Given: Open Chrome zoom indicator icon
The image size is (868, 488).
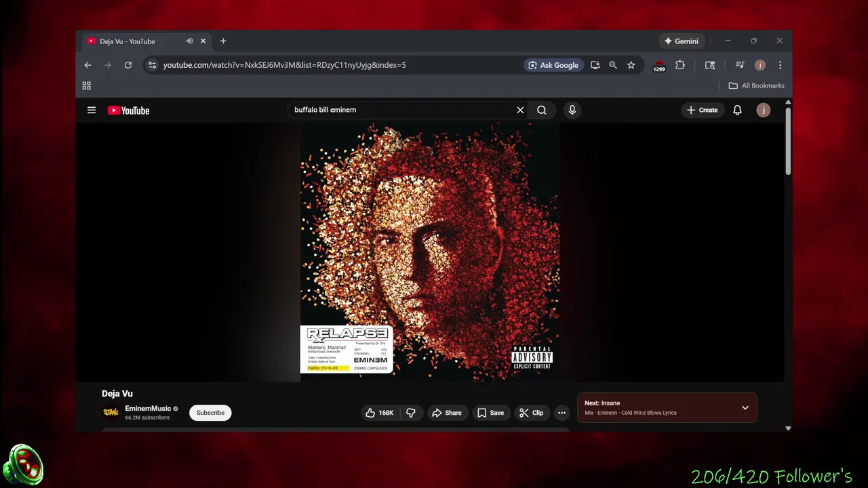Looking at the screenshot, I should (x=613, y=65).
